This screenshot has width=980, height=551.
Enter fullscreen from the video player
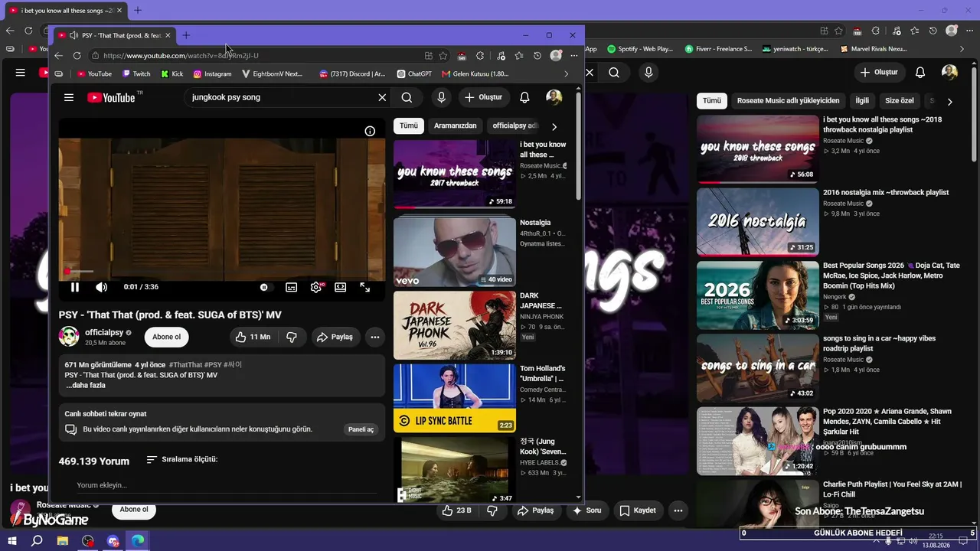click(x=365, y=287)
